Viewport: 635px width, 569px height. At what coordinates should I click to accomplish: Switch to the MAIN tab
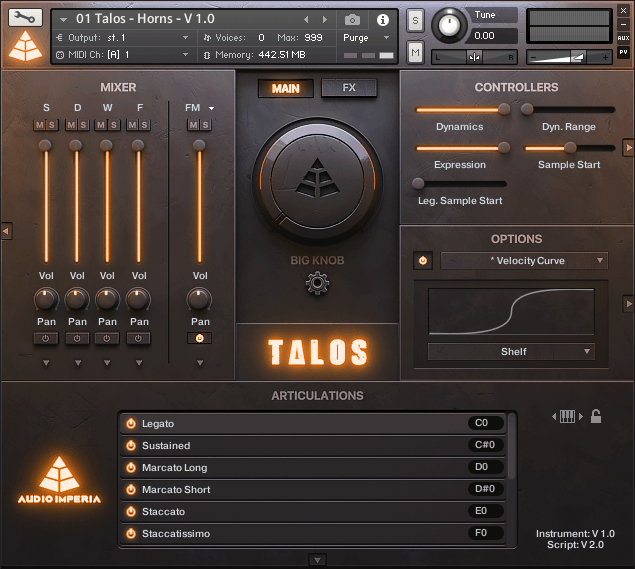click(286, 88)
